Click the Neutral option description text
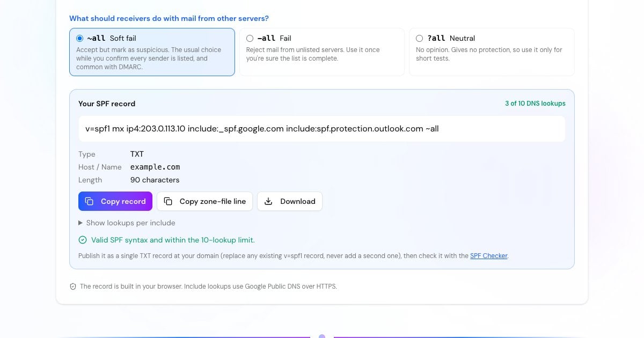The image size is (644, 338). (489, 54)
